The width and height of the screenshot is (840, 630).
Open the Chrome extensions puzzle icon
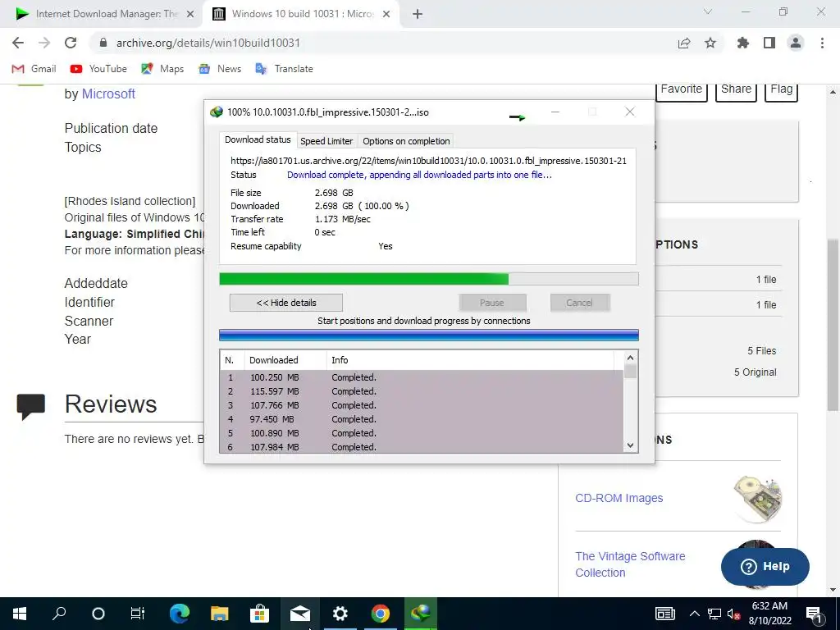point(743,43)
